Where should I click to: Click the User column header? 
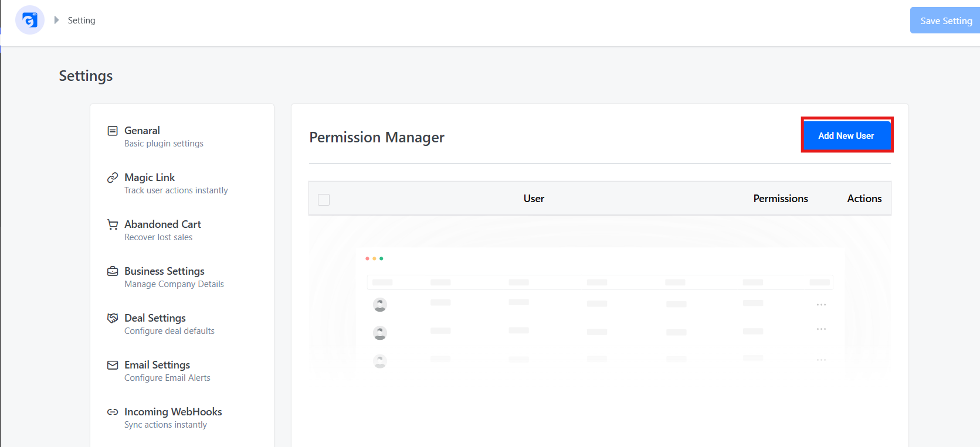point(534,199)
